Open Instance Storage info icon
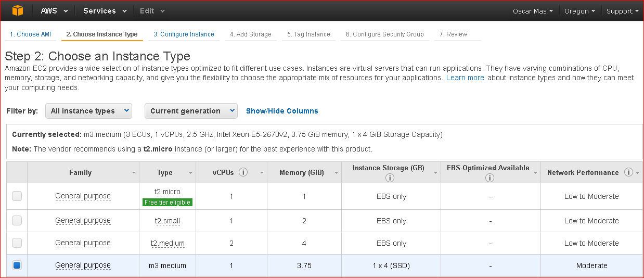This screenshot has height=278, width=644. coord(390,178)
